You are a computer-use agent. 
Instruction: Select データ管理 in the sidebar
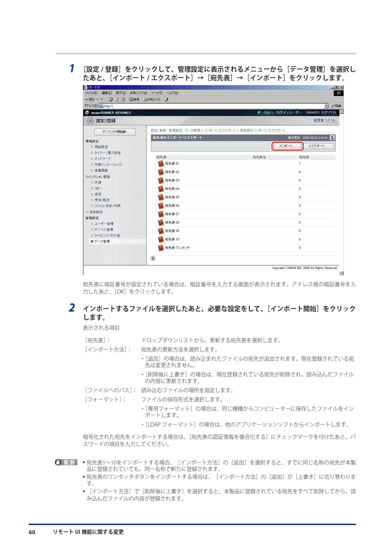tap(102, 241)
